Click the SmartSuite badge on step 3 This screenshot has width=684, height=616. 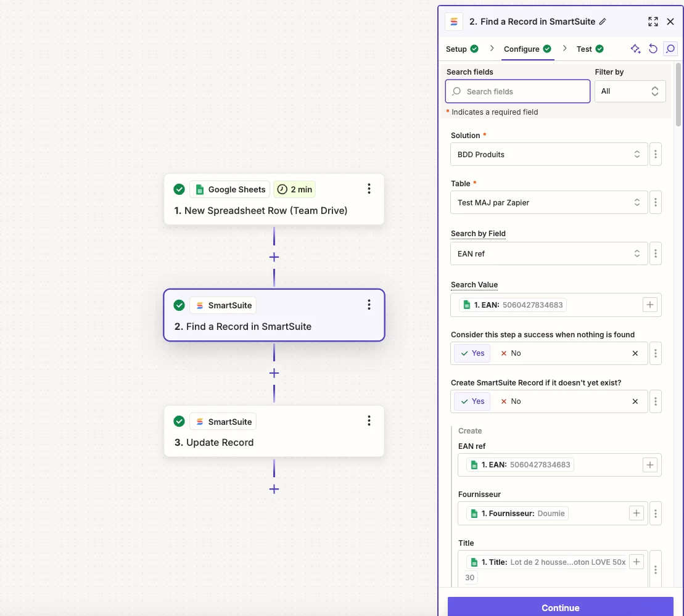(223, 421)
